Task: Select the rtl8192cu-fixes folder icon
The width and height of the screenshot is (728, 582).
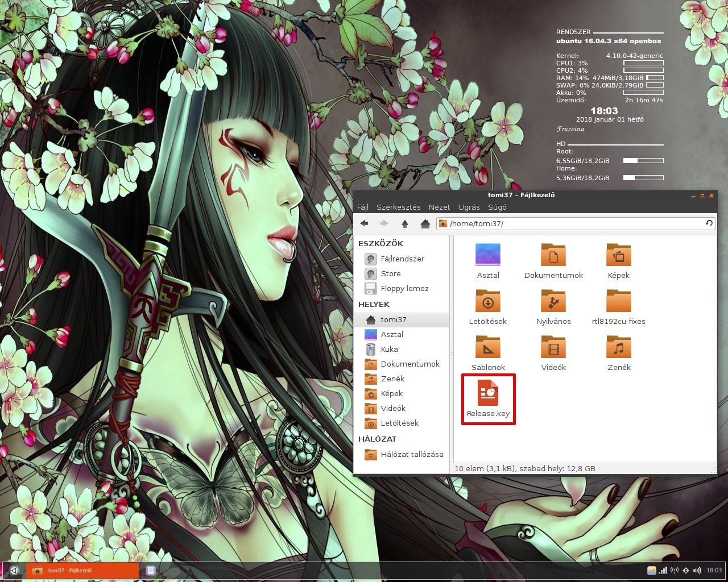Action: (619, 301)
